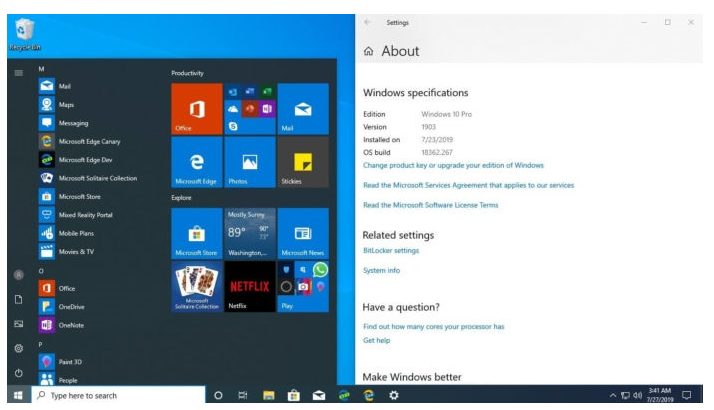Open Recycle Bin on the desktop
This screenshot has height=410, width=714.
[x=24, y=35]
